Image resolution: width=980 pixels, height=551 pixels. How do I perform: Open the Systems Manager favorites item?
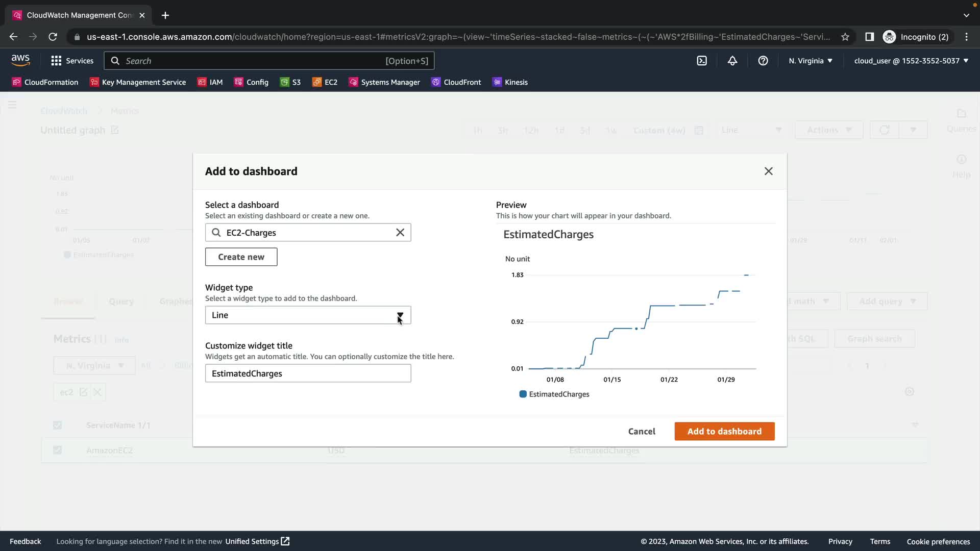pos(384,82)
